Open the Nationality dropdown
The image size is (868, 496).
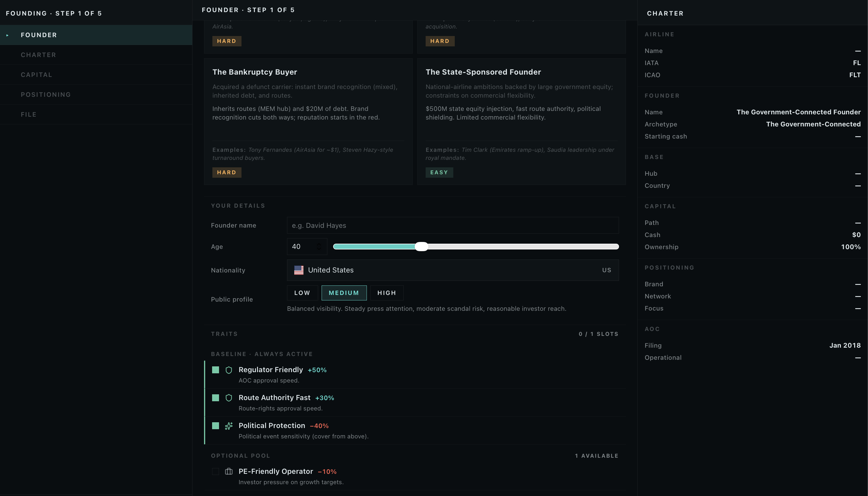tap(452, 270)
